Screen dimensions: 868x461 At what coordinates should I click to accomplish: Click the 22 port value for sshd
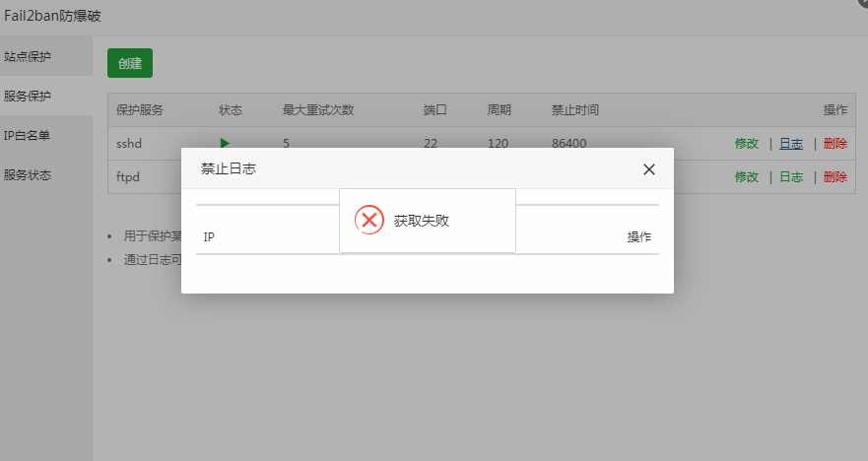pos(431,144)
